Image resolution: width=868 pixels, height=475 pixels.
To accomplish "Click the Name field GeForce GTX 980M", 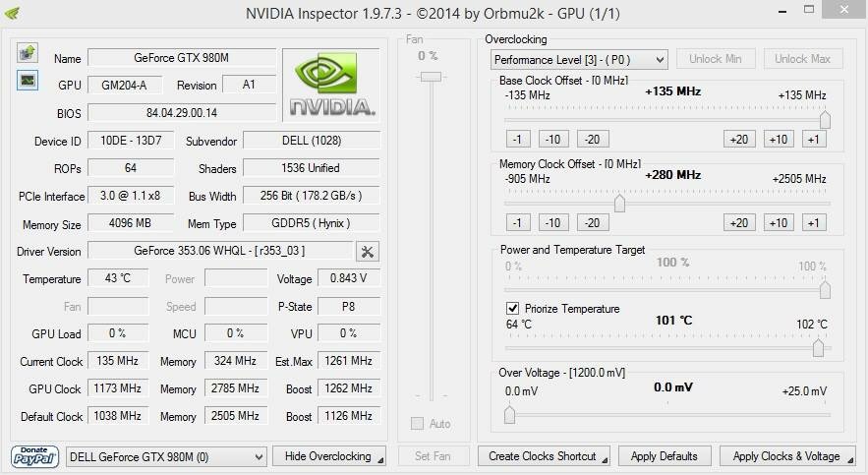I will [182, 58].
